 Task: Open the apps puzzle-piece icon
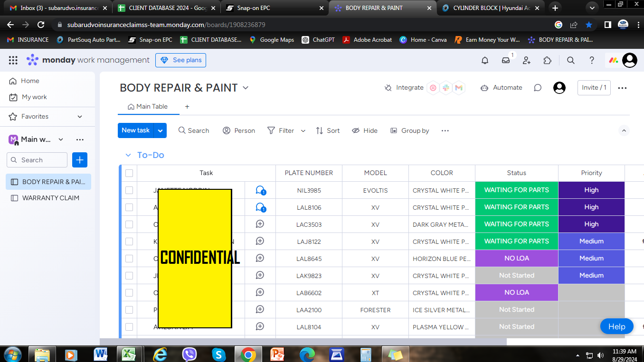tap(548, 60)
